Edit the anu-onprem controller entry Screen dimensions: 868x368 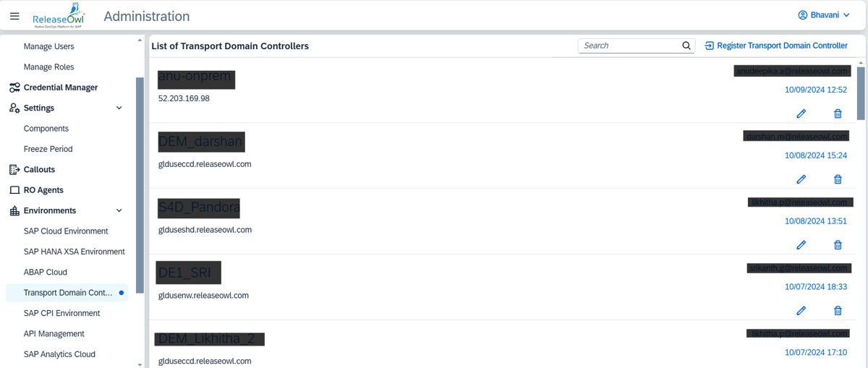[801, 114]
